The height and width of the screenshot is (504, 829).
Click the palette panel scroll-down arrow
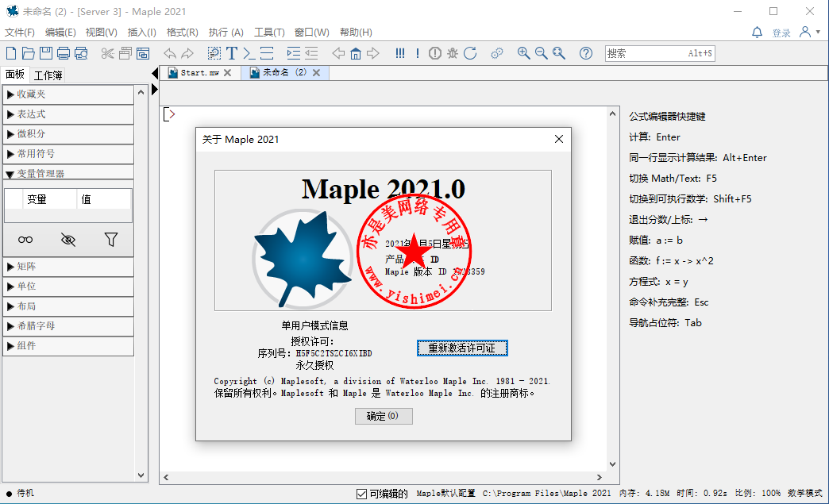coord(141,475)
